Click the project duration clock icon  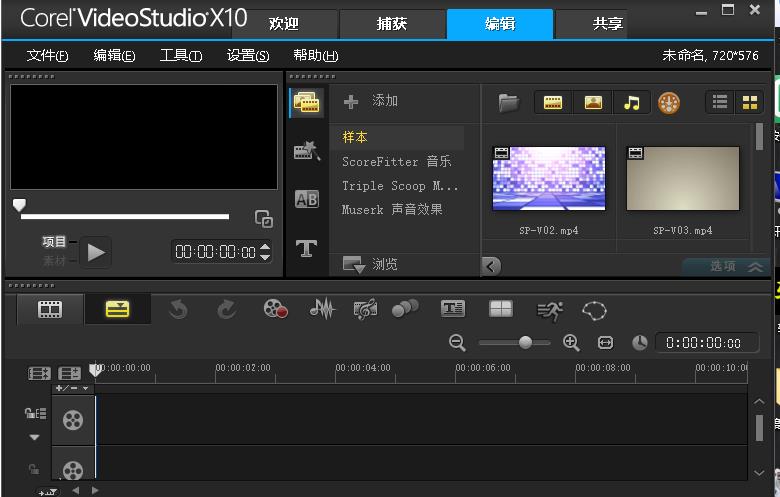pyautogui.click(x=640, y=343)
